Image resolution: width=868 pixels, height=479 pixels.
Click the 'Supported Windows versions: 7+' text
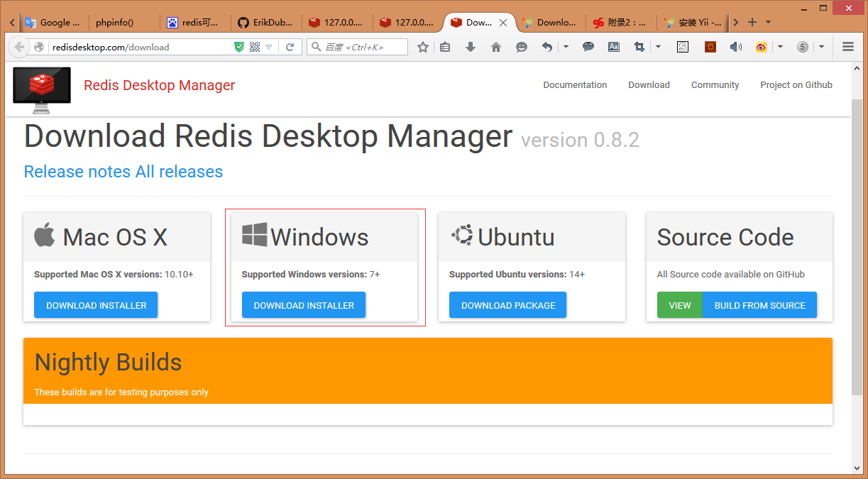(x=311, y=274)
